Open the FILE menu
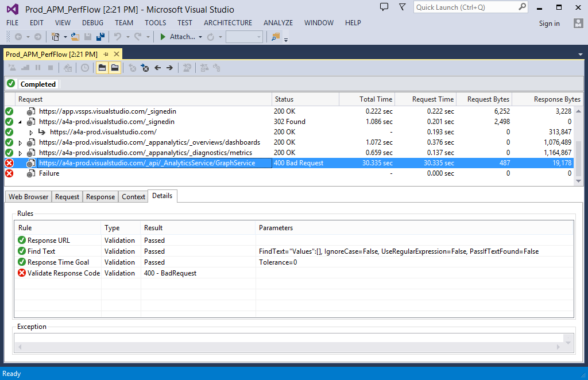Viewport: 588px width, 380px height. tap(13, 23)
